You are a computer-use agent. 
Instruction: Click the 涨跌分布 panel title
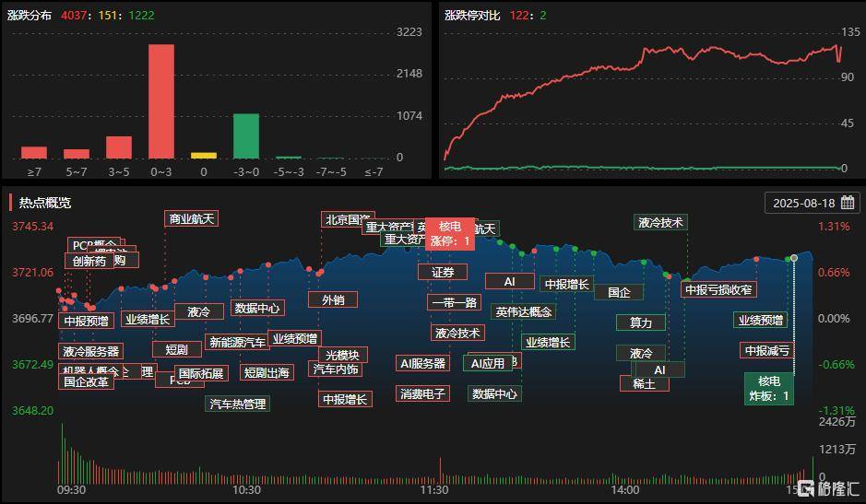coord(30,16)
